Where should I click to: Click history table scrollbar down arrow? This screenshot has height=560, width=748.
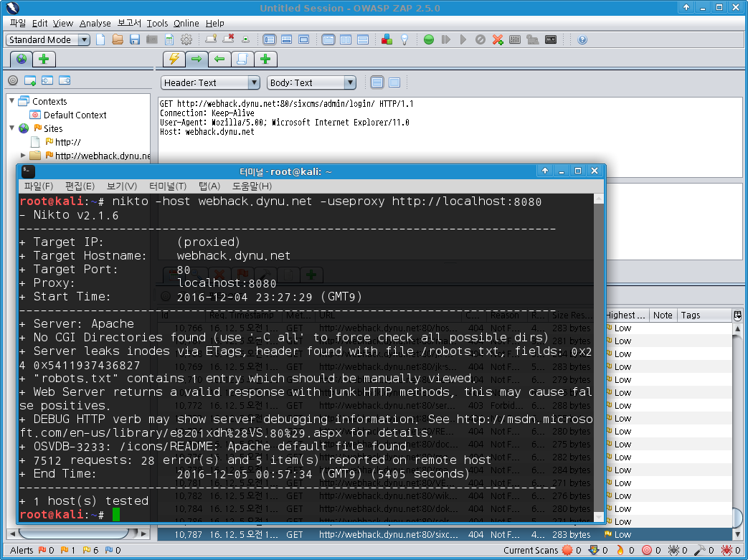[737, 534]
